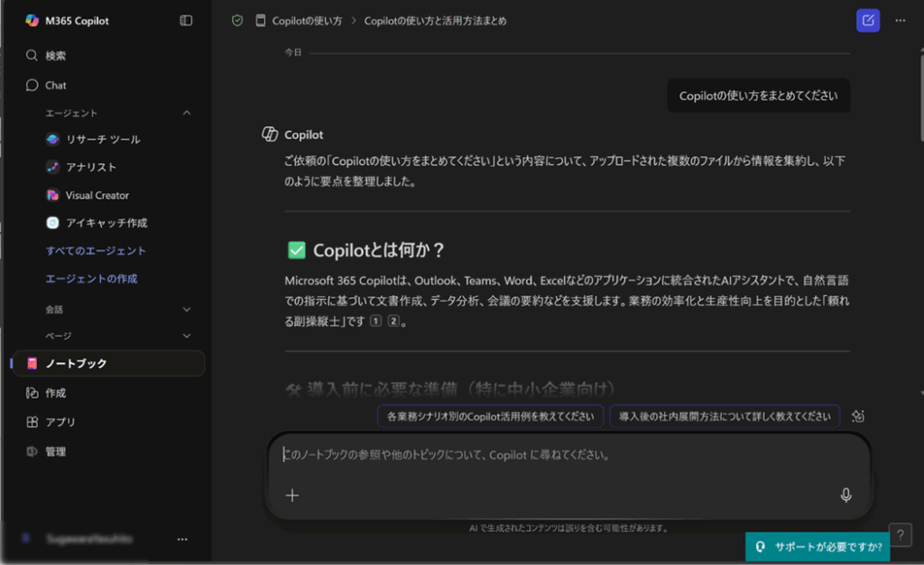Select suggestion 導入後の社内展開方法について詳しく教えてください
The image size is (924, 565).
(725, 417)
